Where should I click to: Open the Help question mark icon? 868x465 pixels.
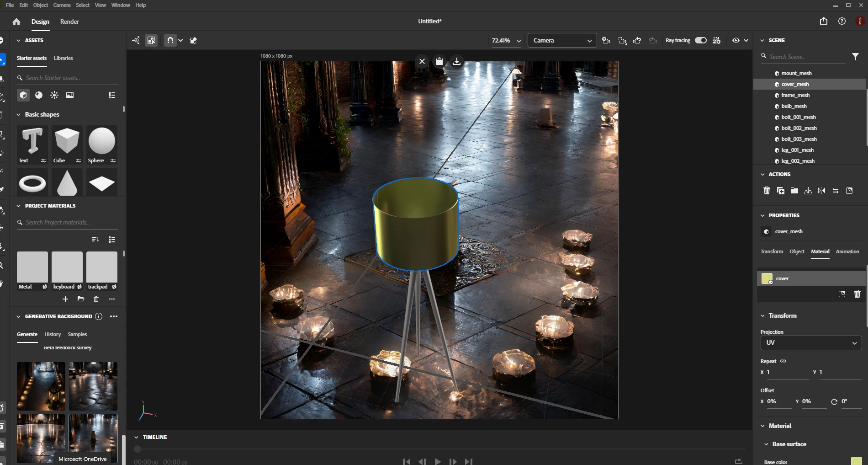[x=842, y=21]
